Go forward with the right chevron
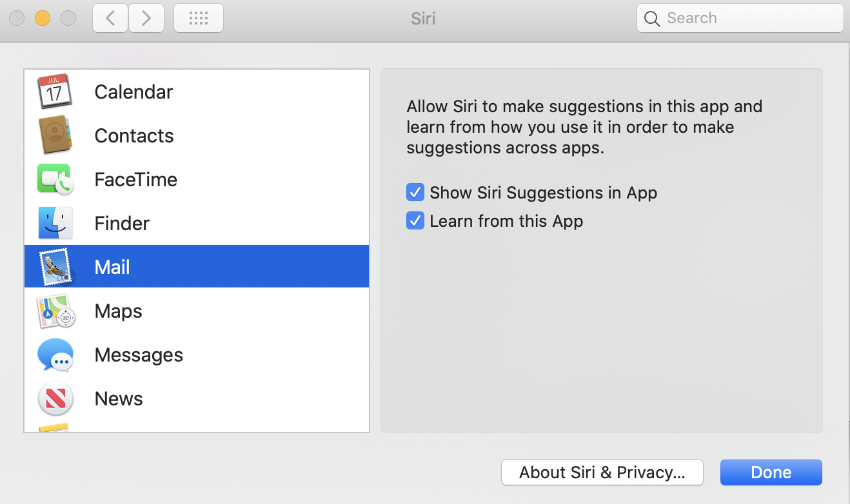 [x=146, y=18]
